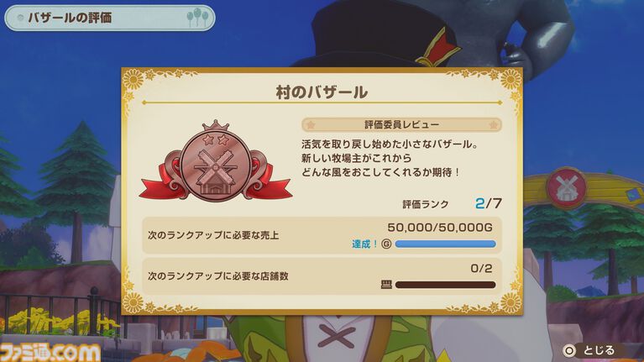
Task: Click the 村のバザール title text
Action: (x=322, y=92)
